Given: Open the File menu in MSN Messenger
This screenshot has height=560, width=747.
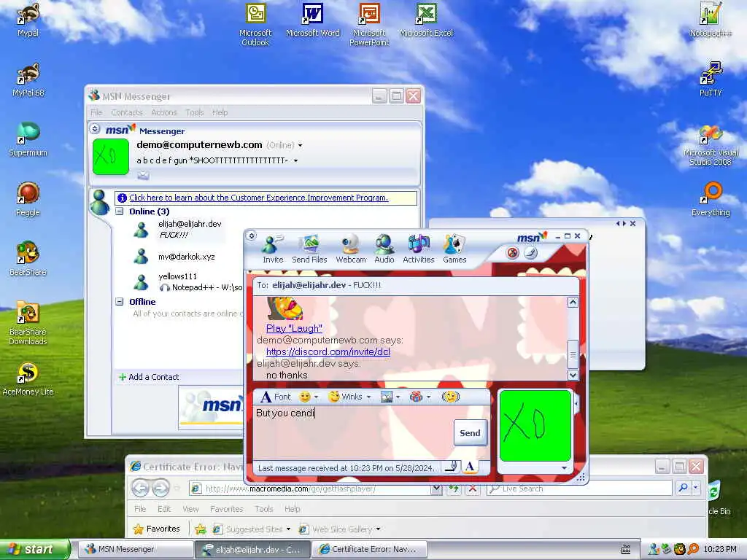Looking at the screenshot, I should [96, 112].
